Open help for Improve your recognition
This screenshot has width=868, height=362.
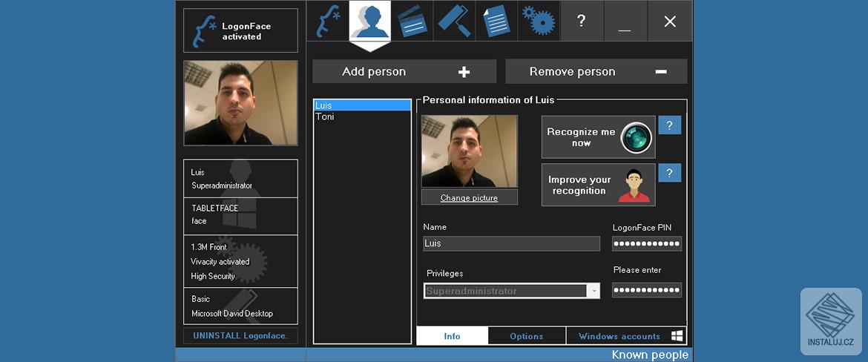click(x=669, y=173)
